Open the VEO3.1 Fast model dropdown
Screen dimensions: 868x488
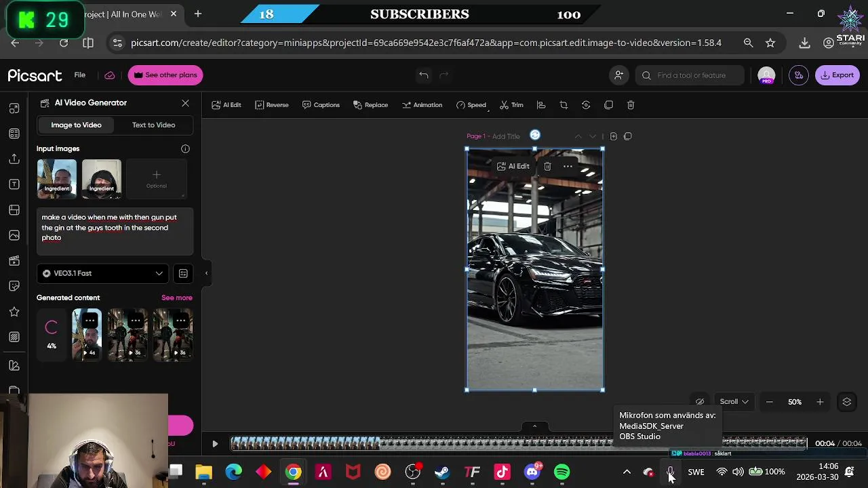click(102, 273)
